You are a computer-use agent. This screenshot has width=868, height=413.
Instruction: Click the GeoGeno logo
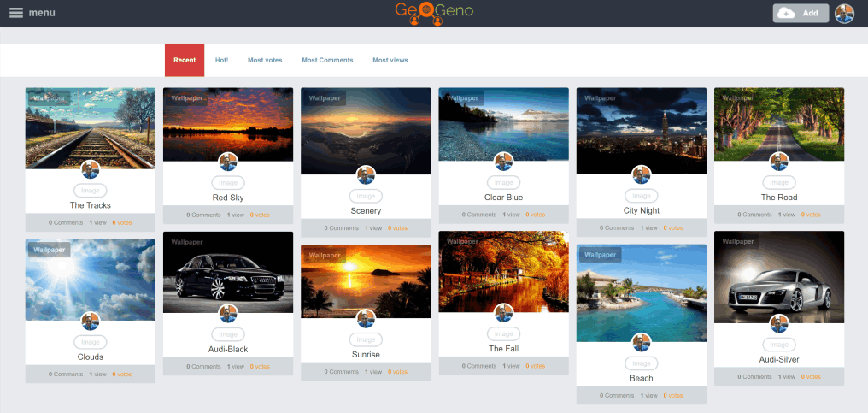click(433, 13)
